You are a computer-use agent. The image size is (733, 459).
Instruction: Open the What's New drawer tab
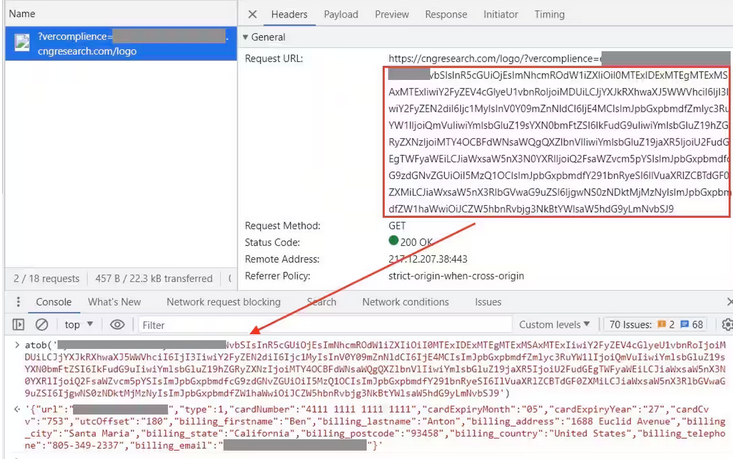[114, 302]
